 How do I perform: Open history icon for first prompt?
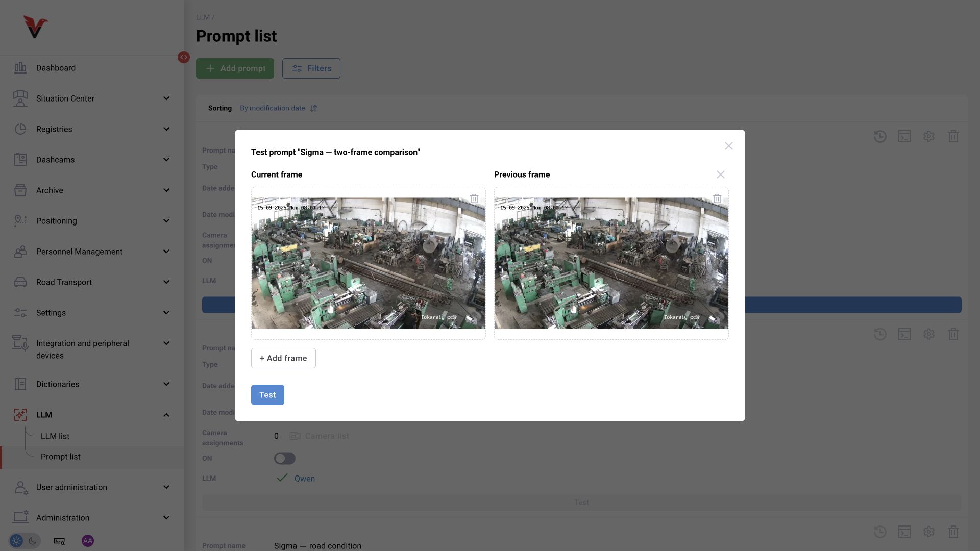coord(880,136)
